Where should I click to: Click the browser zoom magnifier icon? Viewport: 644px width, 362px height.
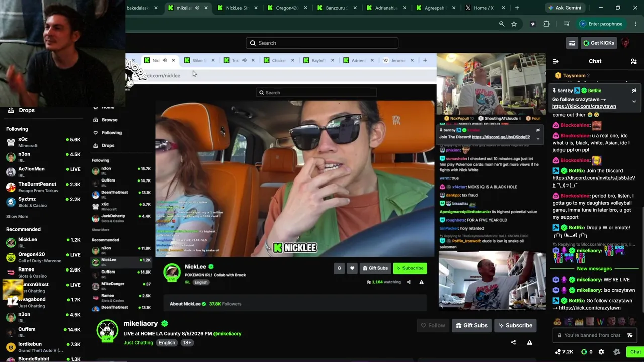click(502, 24)
